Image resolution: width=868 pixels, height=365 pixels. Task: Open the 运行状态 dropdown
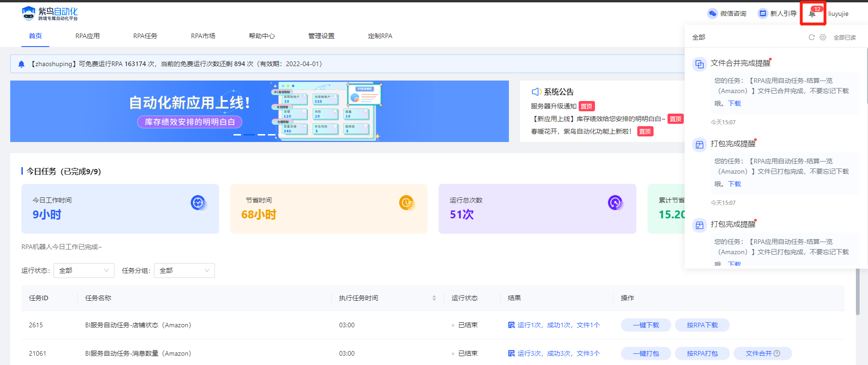coord(84,270)
